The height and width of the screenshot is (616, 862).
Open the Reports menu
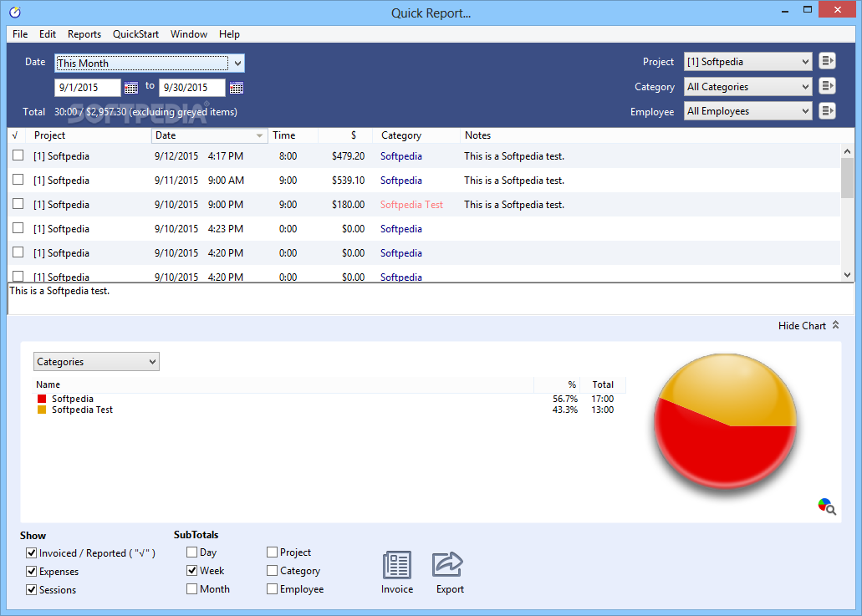coord(84,34)
